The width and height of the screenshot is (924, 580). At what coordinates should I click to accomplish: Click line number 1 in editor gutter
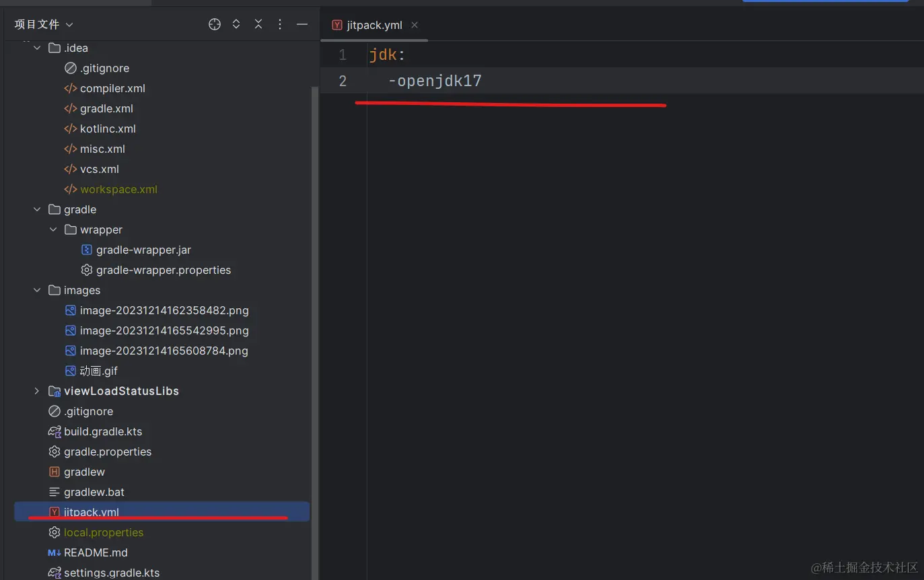point(343,55)
